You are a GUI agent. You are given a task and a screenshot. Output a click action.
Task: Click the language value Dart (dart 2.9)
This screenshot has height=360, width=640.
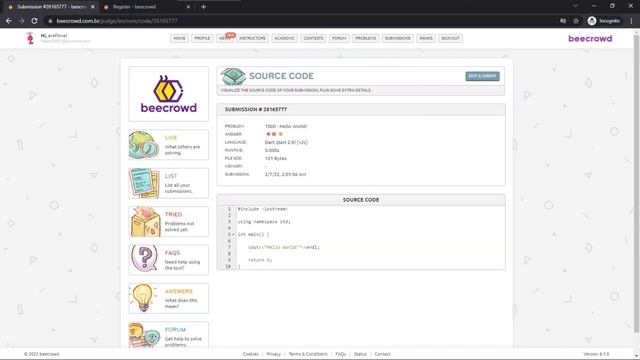pyautogui.click(x=286, y=142)
